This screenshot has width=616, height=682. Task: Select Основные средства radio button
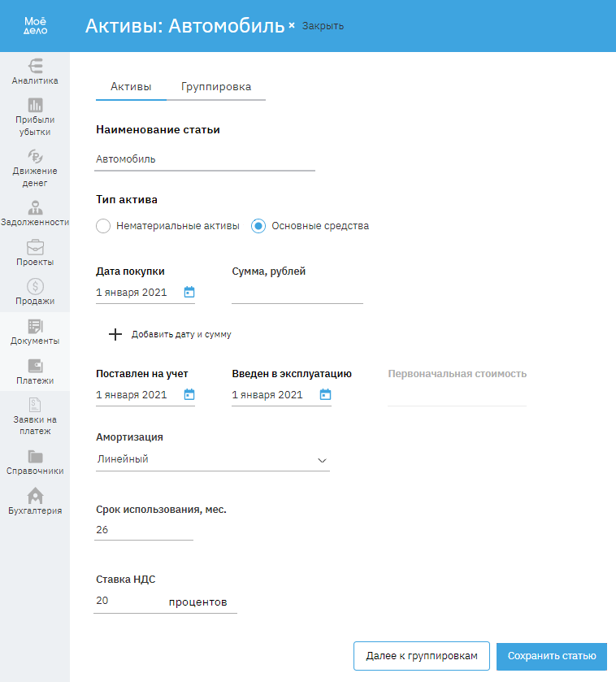click(x=258, y=226)
